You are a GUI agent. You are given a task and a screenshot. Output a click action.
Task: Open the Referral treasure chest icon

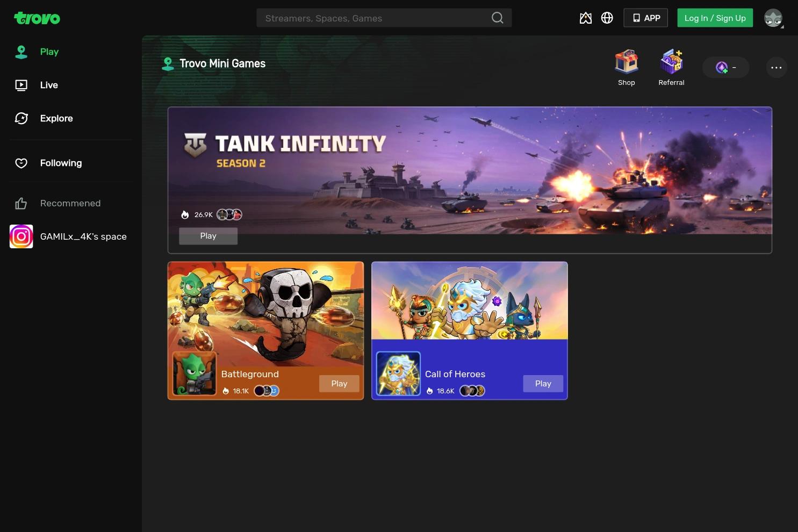point(672,62)
